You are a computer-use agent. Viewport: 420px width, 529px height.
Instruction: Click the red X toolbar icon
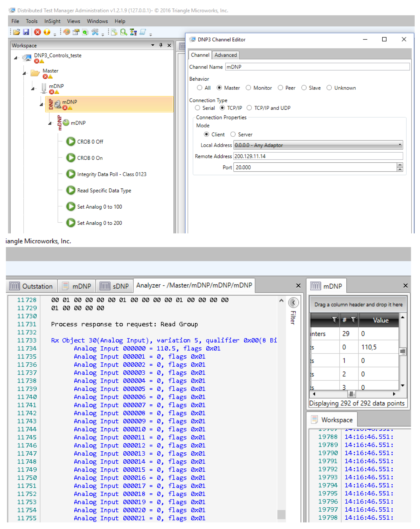pos(37,32)
